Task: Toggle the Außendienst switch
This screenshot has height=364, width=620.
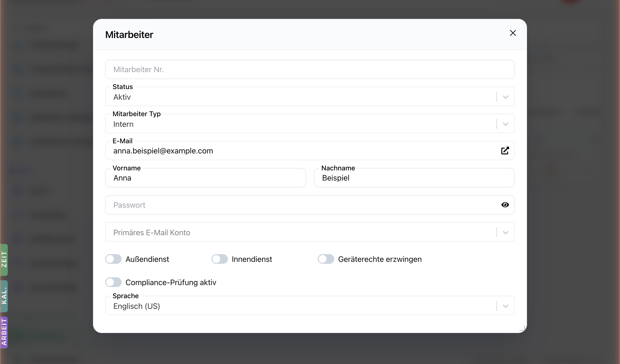Action: (113, 259)
